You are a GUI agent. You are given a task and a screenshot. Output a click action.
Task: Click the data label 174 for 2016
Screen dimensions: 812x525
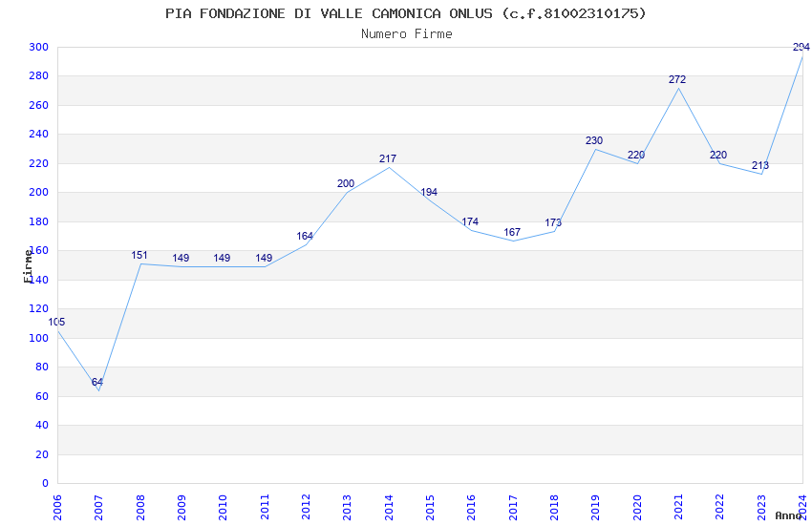[x=470, y=221]
